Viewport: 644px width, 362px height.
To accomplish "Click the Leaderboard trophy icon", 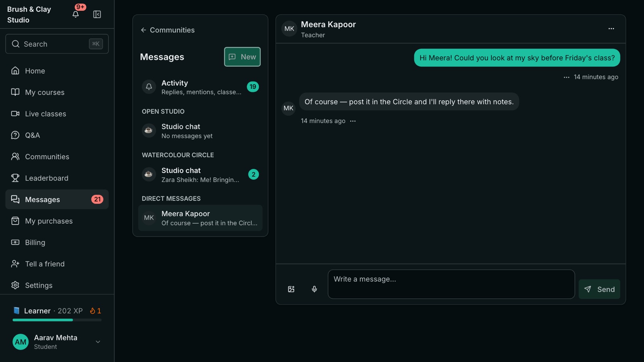I will [x=15, y=178].
